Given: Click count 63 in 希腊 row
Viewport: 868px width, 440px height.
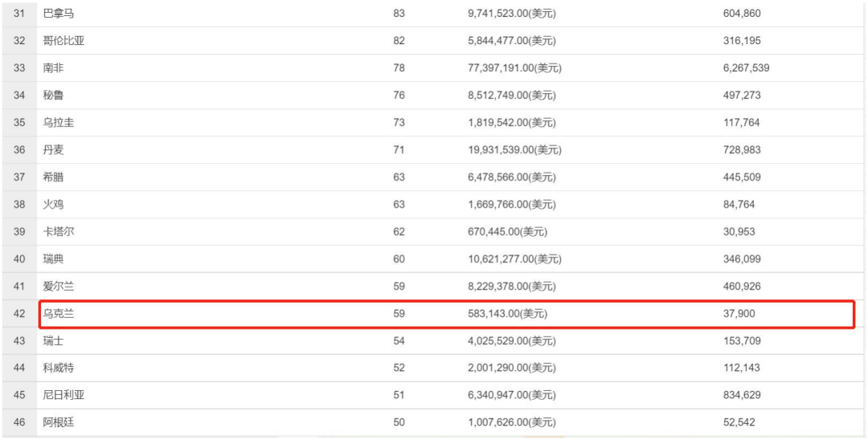Looking at the screenshot, I should [399, 177].
